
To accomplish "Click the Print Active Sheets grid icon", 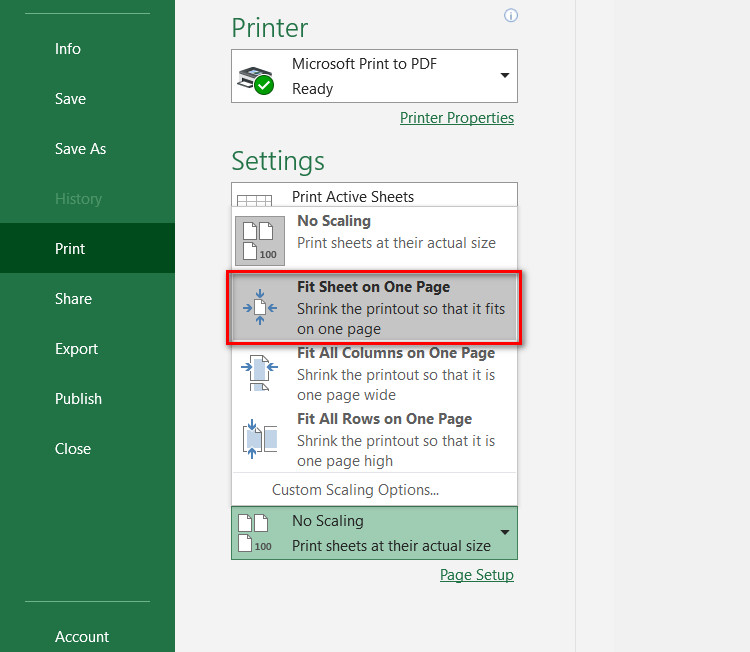I will (x=254, y=200).
